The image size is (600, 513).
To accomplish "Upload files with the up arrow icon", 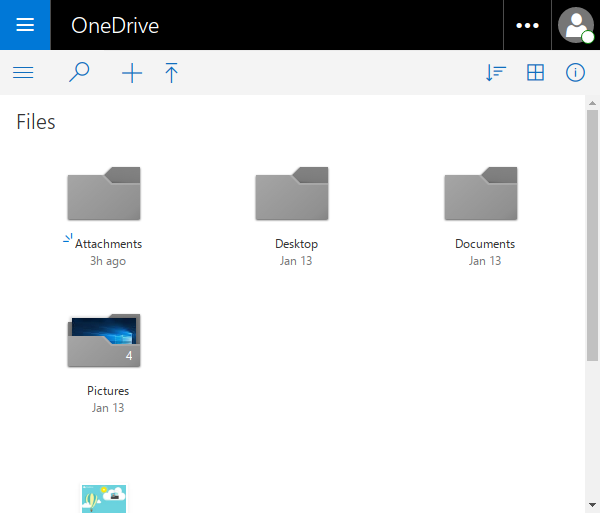I will click(171, 73).
